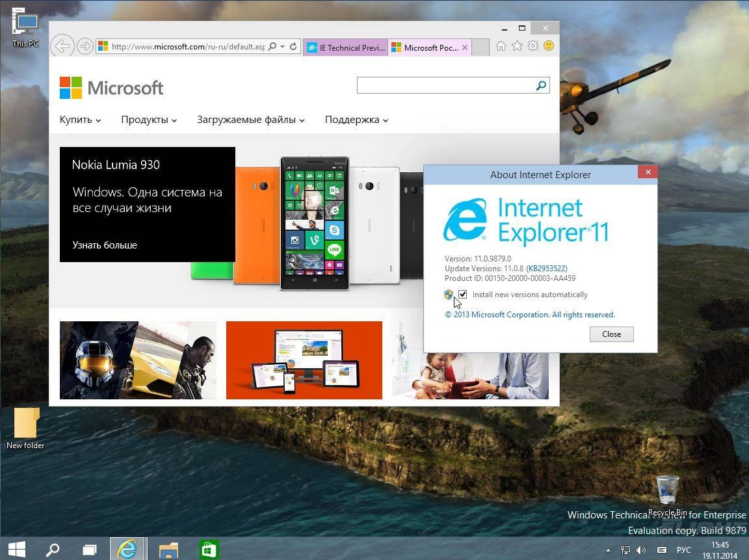Open the Windows Start button
Viewport: 749px width, 560px height.
17,550
